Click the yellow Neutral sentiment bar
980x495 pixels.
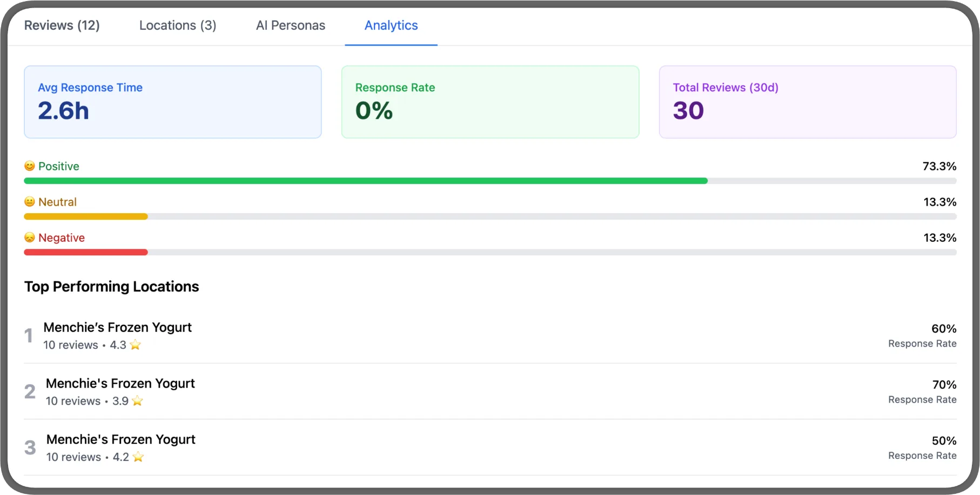pos(86,216)
